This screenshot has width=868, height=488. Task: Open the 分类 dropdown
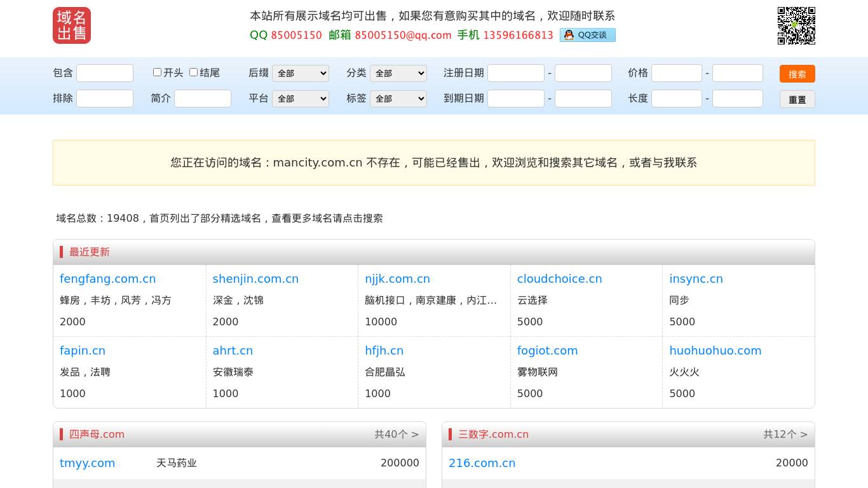pos(398,74)
